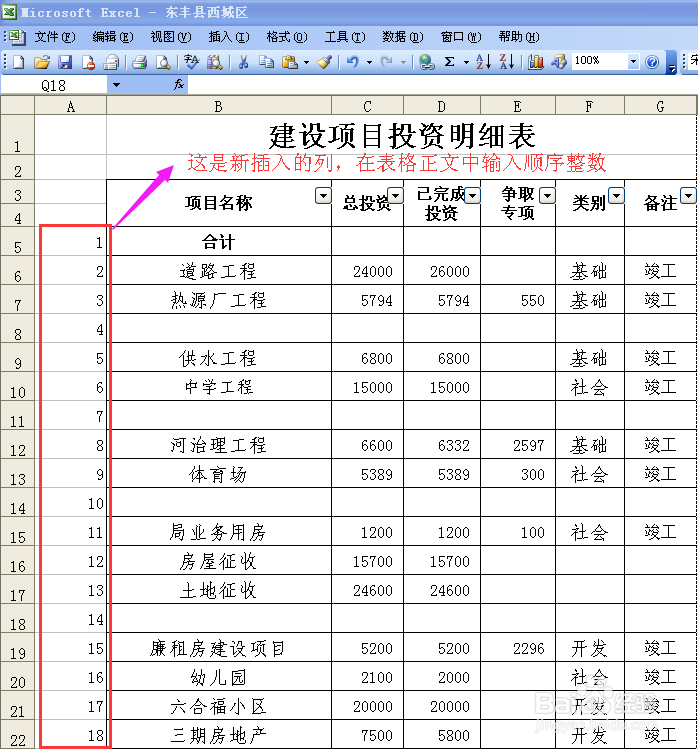Open the 备注 filter dropdown

[x=688, y=196]
